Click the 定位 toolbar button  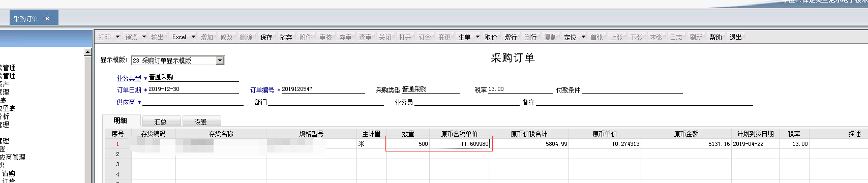[x=571, y=37]
